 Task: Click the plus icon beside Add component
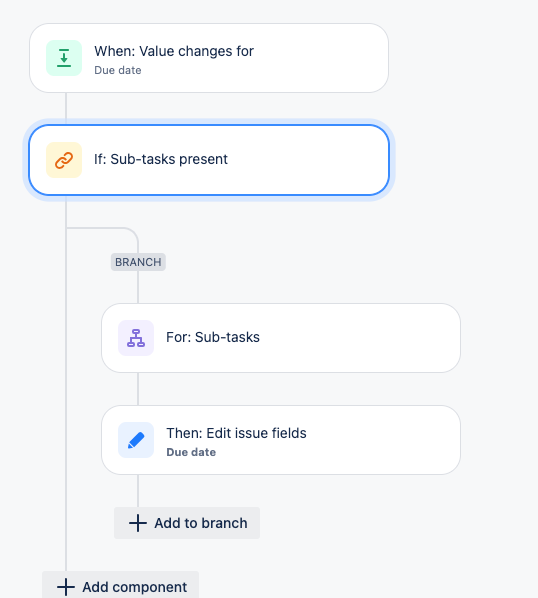coord(66,587)
